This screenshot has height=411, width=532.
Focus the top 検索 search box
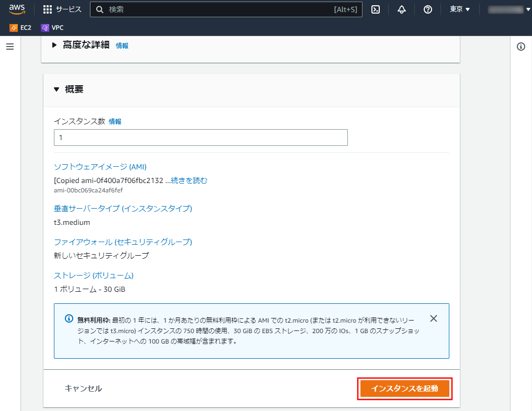tap(220, 9)
